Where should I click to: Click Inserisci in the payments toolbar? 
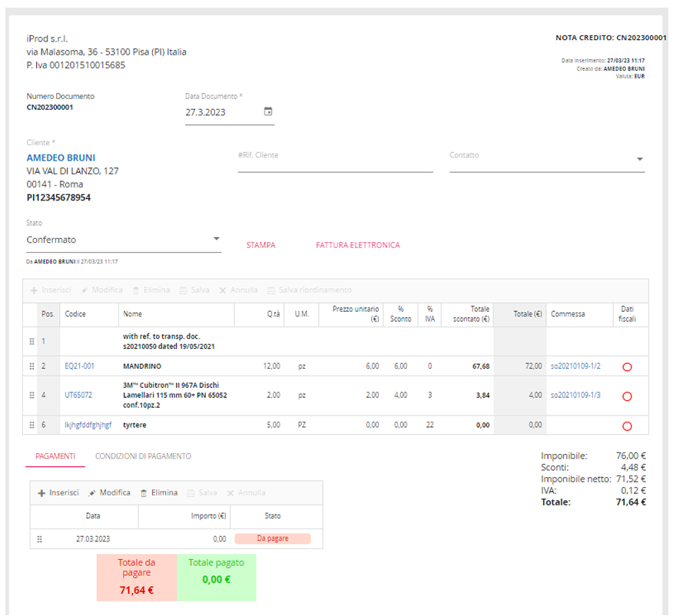[x=58, y=492]
